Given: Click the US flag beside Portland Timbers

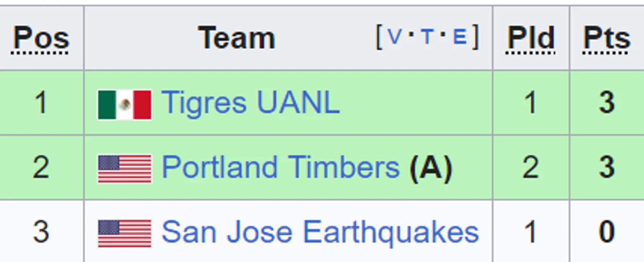Looking at the screenshot, I should coord(125,169).
